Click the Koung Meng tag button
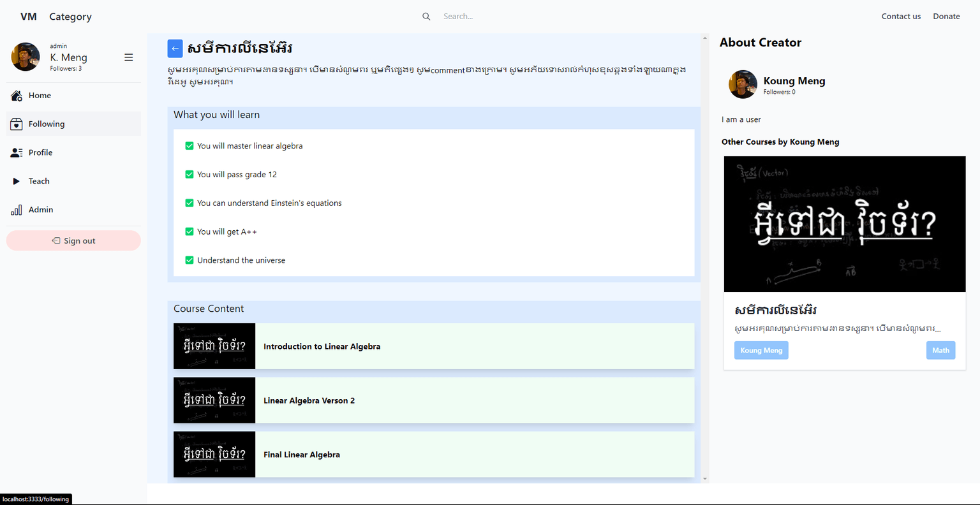980x505 pixels. [761, 351]
